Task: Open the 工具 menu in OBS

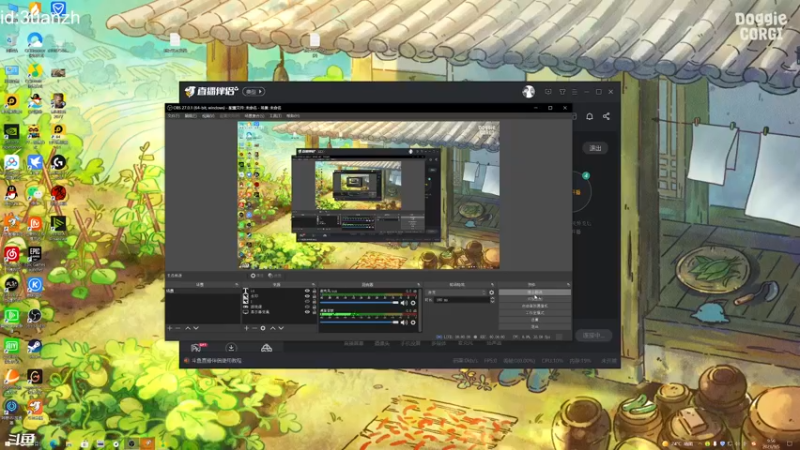Action: click(x=275, y=116)
